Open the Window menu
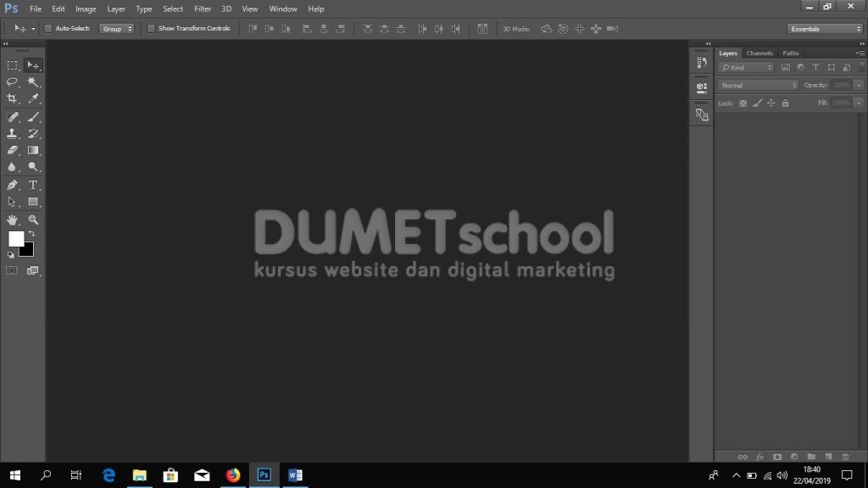The height and width of the screenshot is (488, 868). pos(283,8)
